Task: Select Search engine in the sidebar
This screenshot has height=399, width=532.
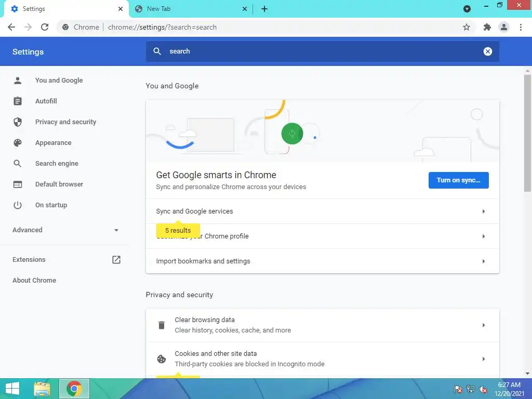Action: pyautogui.click(x=57, y=164)
